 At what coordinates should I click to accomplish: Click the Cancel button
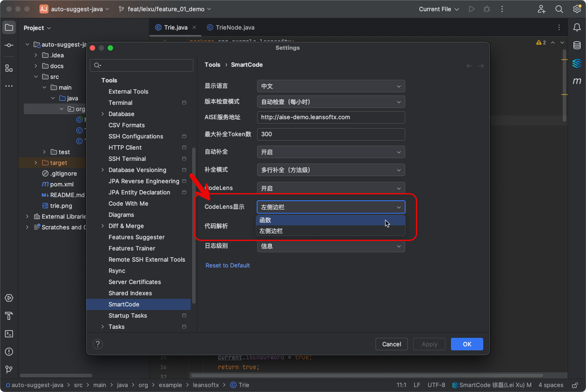(391, 344)
